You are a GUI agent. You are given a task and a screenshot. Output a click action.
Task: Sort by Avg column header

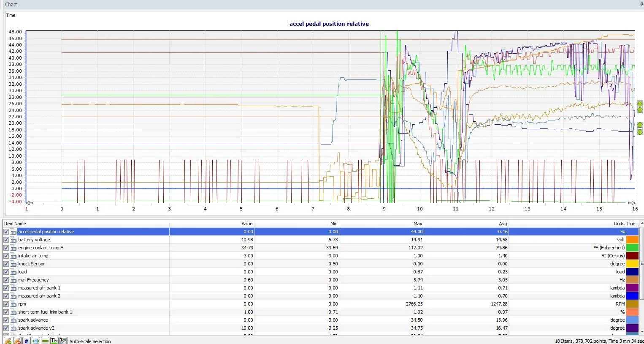coord(466,224)
